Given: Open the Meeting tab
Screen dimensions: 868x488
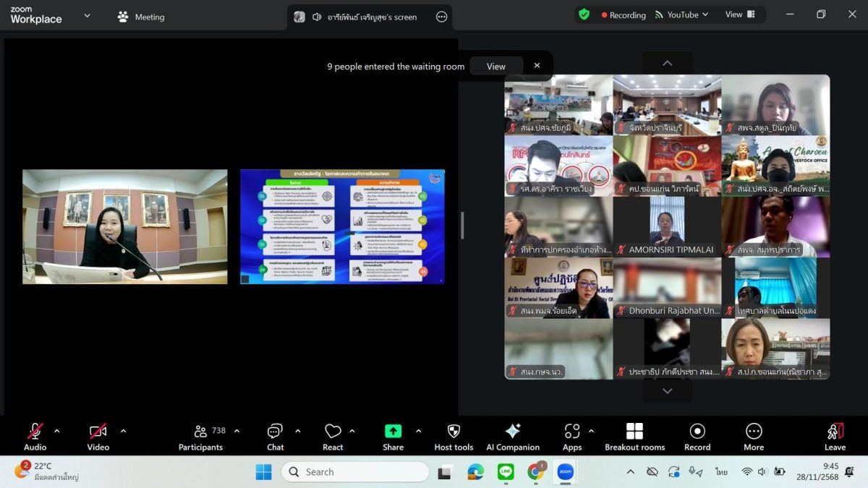Looking at the screenshot, I should [x=141, y=17].
